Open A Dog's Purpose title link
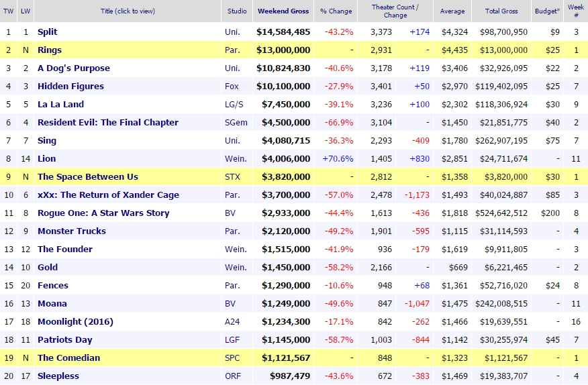The height and width of the screenshot is (385, 588). pos(74,68)
